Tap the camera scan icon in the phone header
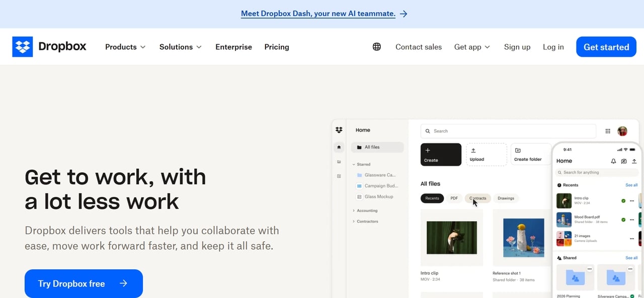This screenshot has height=298, width=644. click(624, 161)
